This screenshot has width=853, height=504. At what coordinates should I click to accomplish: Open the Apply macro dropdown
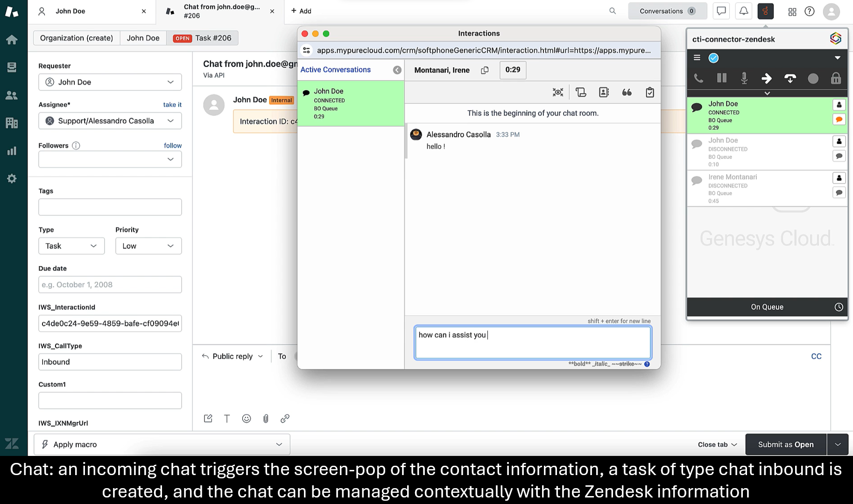pyautogui.click(x=162, y=444)
